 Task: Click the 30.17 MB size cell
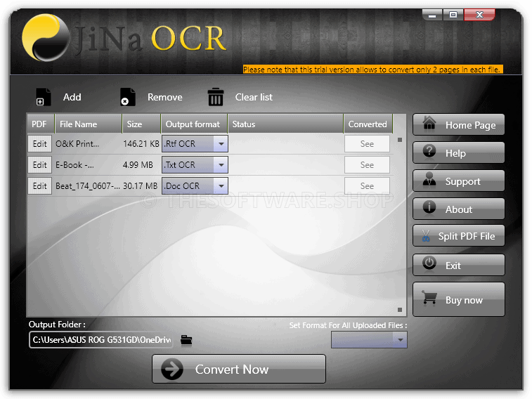pyautogui.click(x=140, y=186)
